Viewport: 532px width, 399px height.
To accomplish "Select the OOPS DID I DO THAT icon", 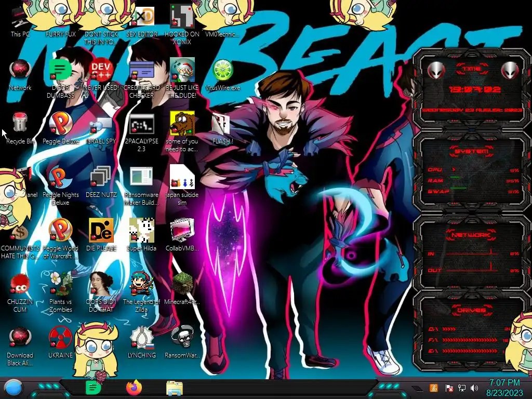I will point(101,292).
